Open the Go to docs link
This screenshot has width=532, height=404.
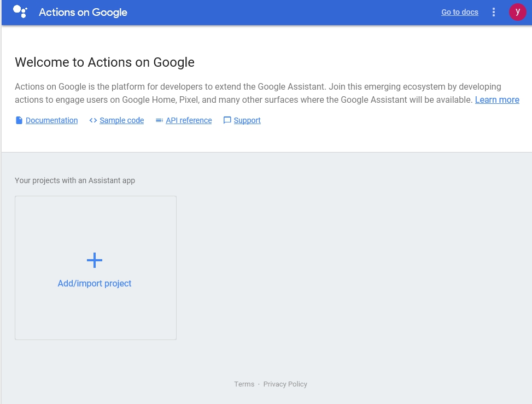(460, 12)
